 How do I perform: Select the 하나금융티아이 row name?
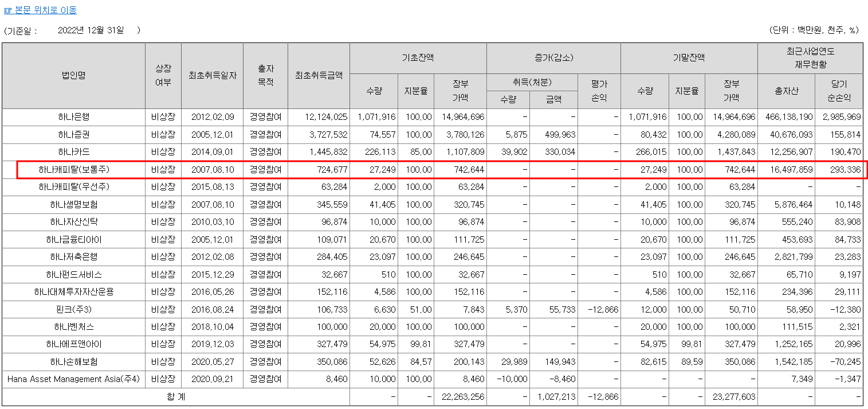tap(73, 240)
